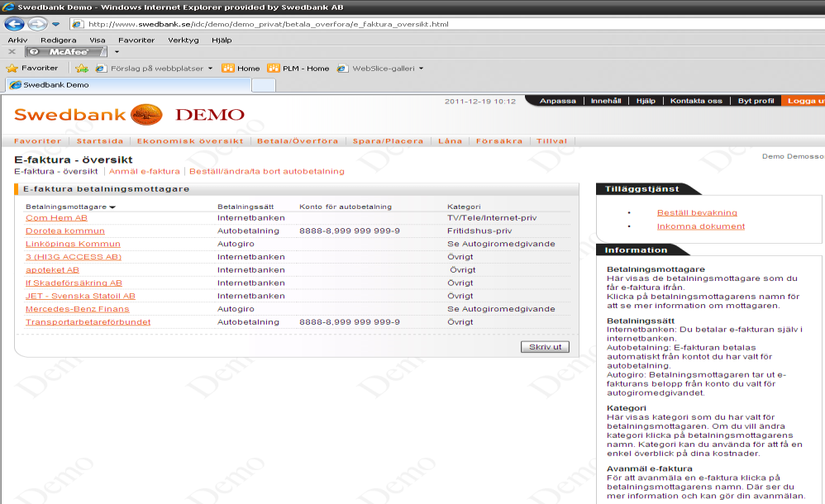The height and width of the screenshot is (504, 825).
Task: Click Anpassa in the top bar
Action: (x=558, y=101)
